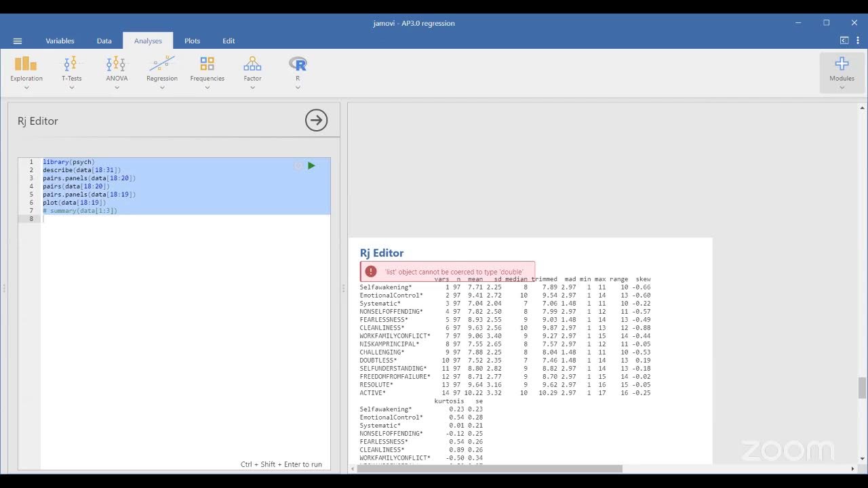The width and height of the screenshot is (868, 488).
Task: Click the ACTIVE* row in results
Action: (505, 393)
